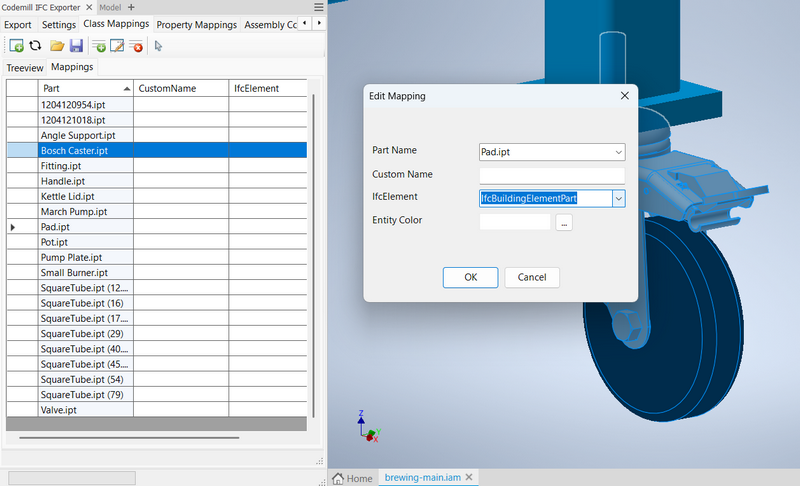Select the Small Burner.ipt row
The height and width of the screenshot is (486, 800).
coord(157,273)
